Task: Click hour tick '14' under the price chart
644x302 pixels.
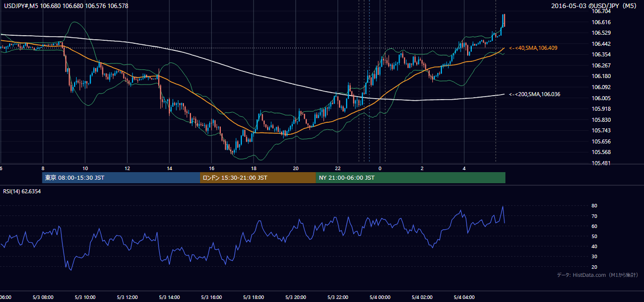Action: (x=169, y=168)
